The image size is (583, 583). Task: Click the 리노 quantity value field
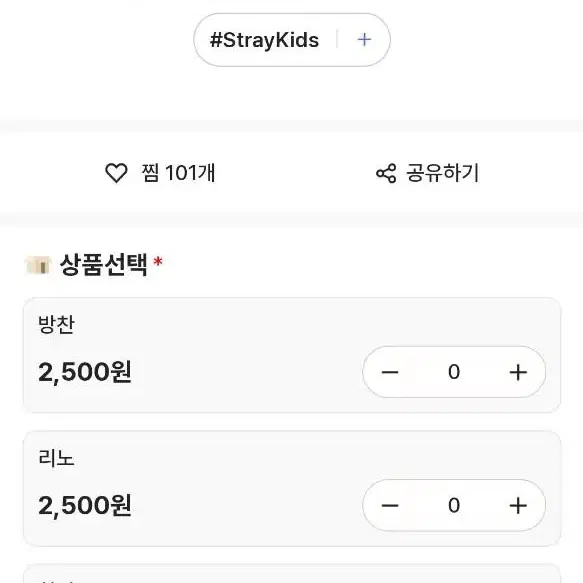tap(454, 505)
